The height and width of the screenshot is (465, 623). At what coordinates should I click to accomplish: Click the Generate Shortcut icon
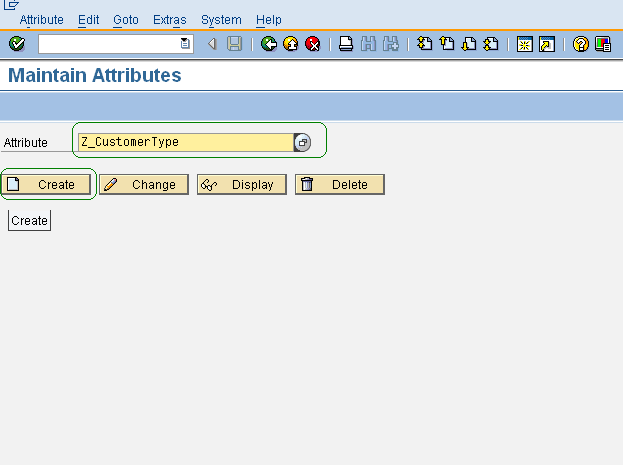tap(547, 44)
